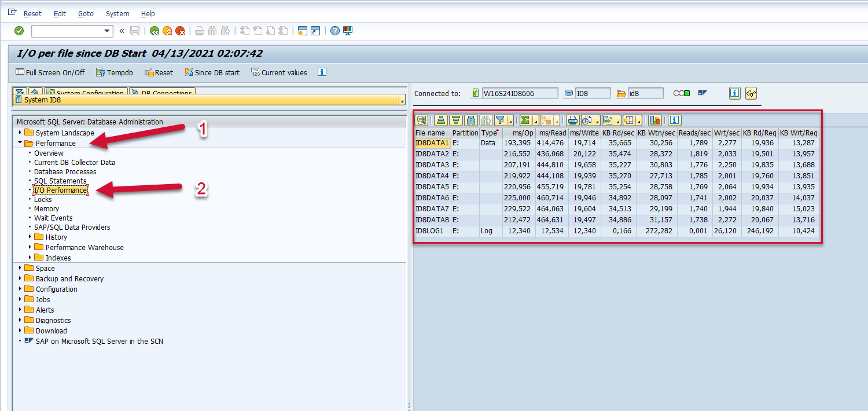The height and width of the screenshot is (411, 868).
Task: Open the bar chart graphic icon
Action: coord(654,120)
